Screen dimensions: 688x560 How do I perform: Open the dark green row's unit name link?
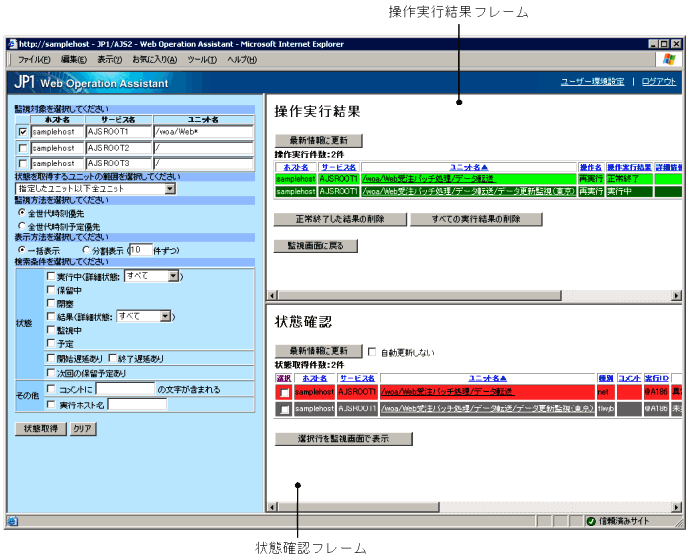pos(468,191)
